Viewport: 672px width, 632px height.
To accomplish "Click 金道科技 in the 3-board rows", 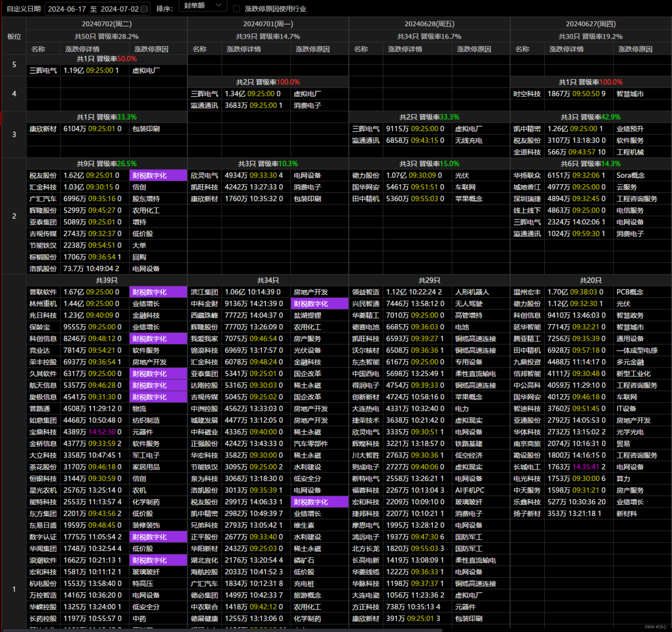I will [527, 153].
